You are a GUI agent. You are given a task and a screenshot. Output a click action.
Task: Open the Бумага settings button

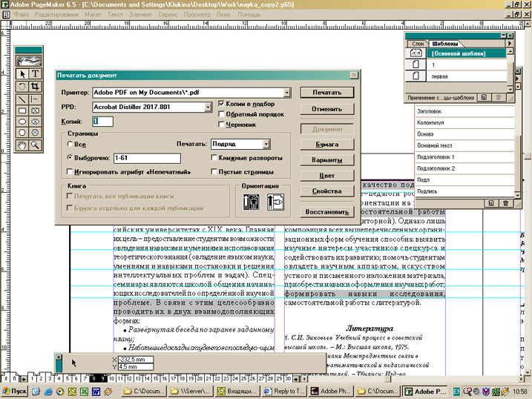pyautogui.click(x=327, y=145)
